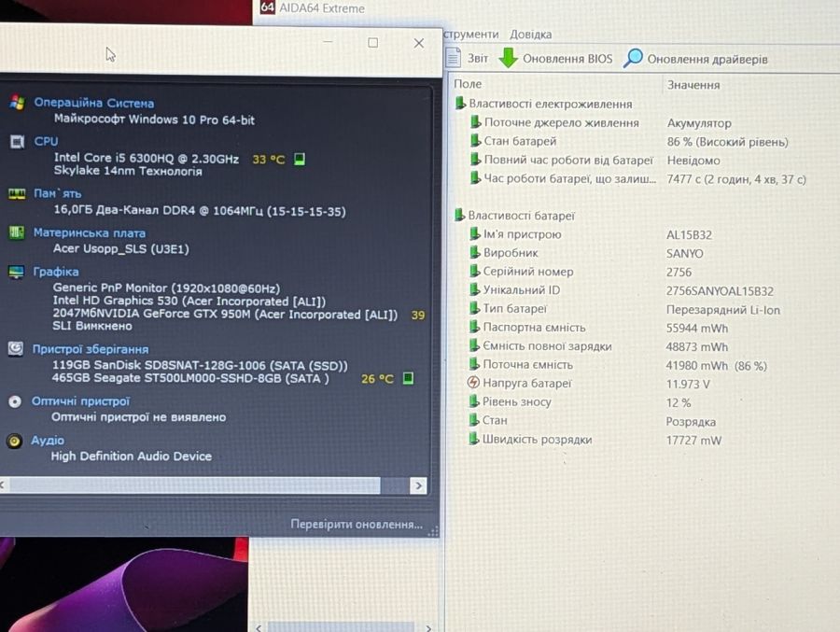The width and height of the screenshot is (840, 632).
Task: Click the Напруга батареї voltage icon
Action: [473, 383]
